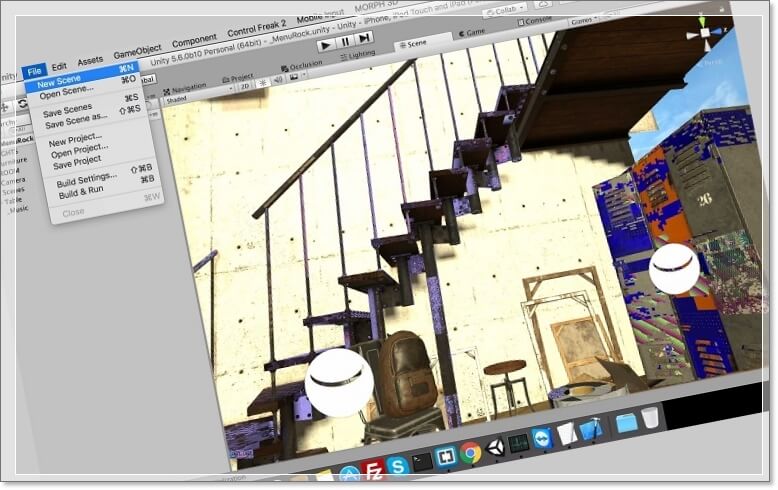Image resolution: width=778 pixels, height=490 pixels.
Task: Open FileZilla from the Dock
Action: [x=373, y=470]
